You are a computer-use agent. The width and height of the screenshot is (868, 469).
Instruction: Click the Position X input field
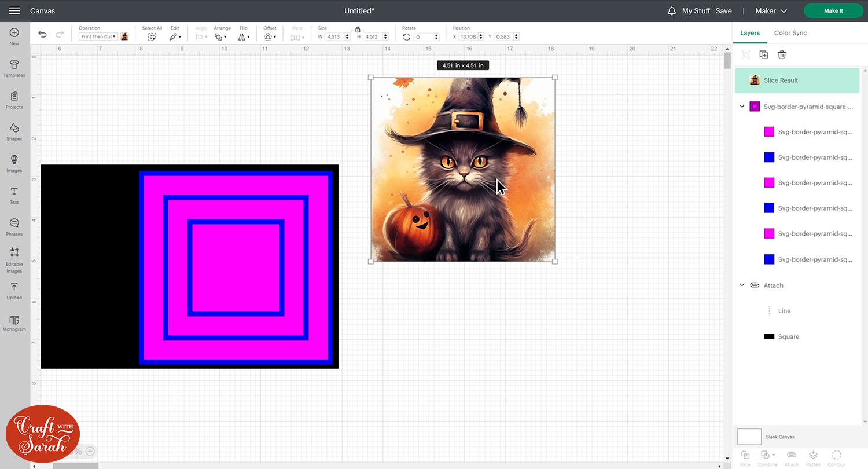pos(468,36)
